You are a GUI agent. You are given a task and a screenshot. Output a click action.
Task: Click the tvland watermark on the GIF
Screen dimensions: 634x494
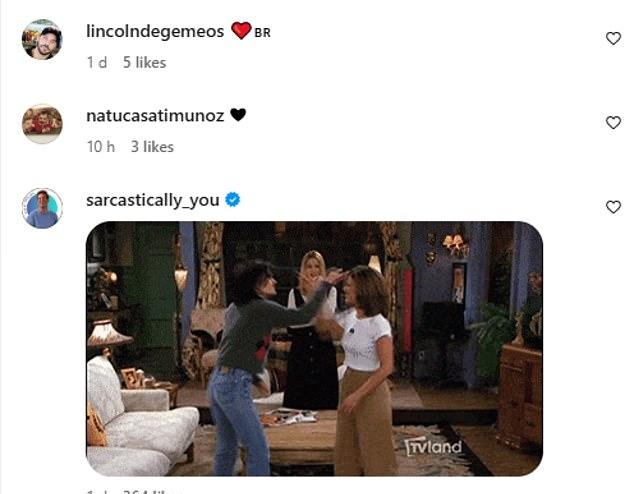pyautogui.click(x=433, y=447)
